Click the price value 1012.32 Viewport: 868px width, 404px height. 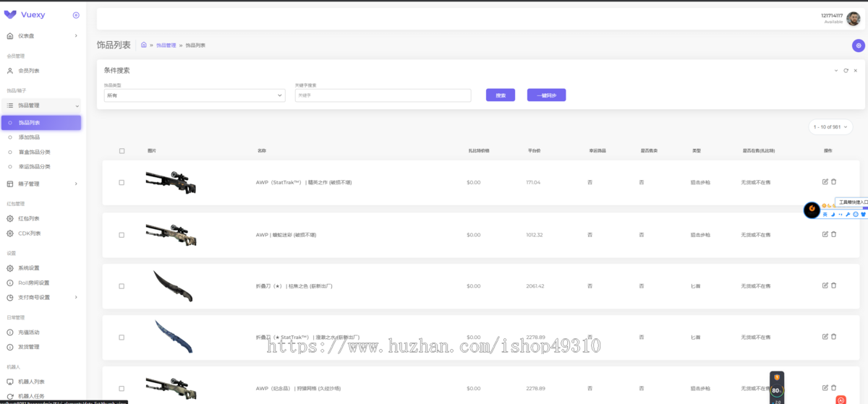[x=535, y=235]
